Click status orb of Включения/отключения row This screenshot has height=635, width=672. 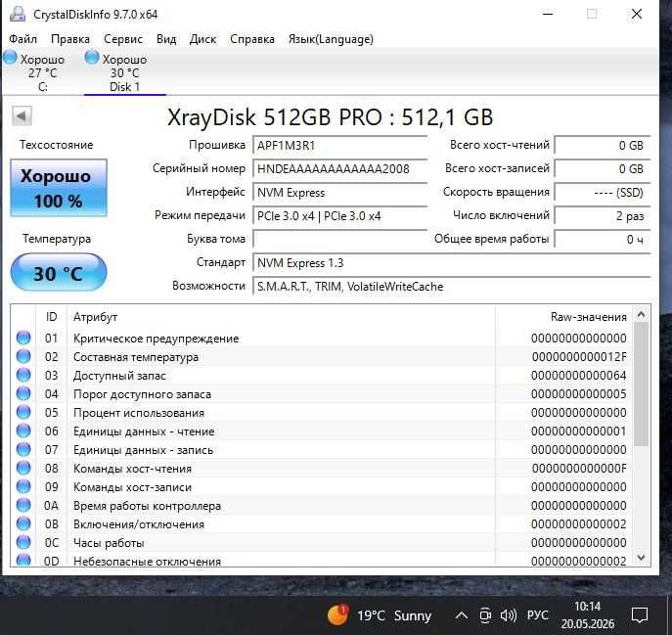(23, 523)
